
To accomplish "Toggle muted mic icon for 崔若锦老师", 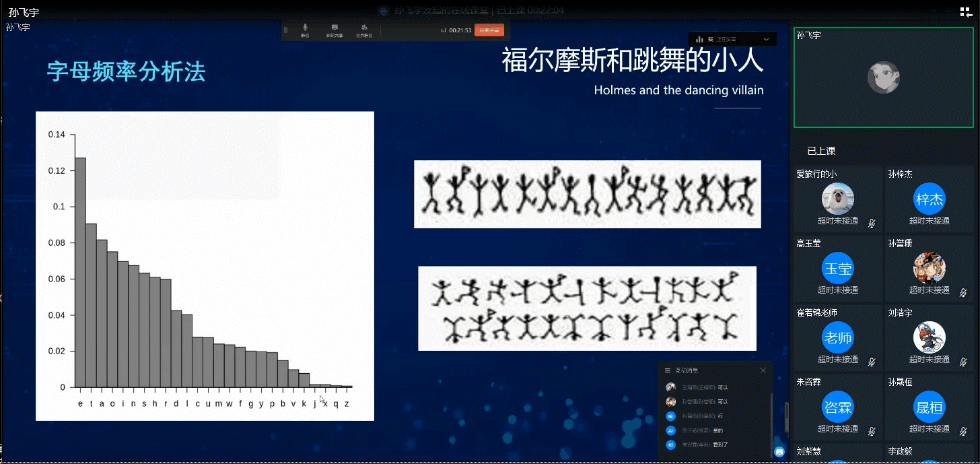I will (x=871, y=362).
